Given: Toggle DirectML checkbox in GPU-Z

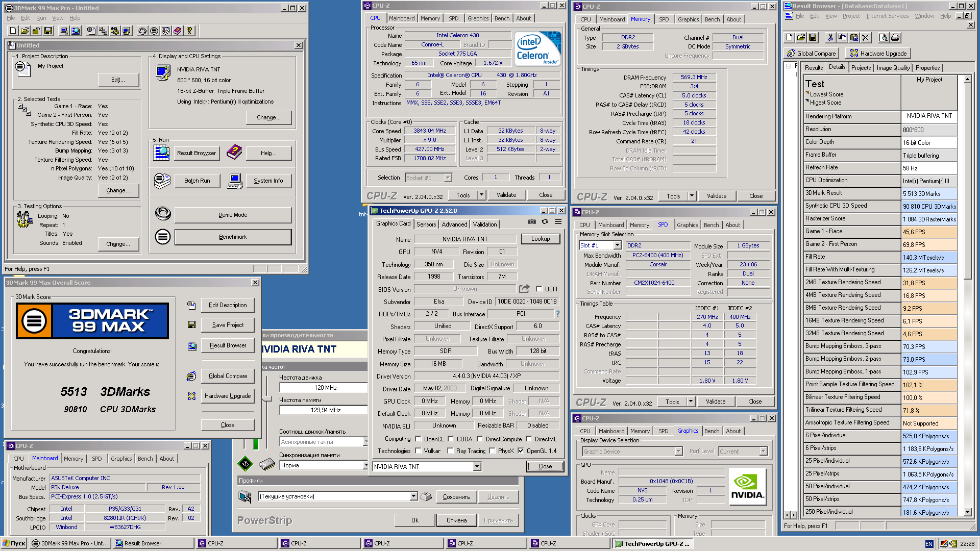Looking at the screenshot, I should click(529, 439).
